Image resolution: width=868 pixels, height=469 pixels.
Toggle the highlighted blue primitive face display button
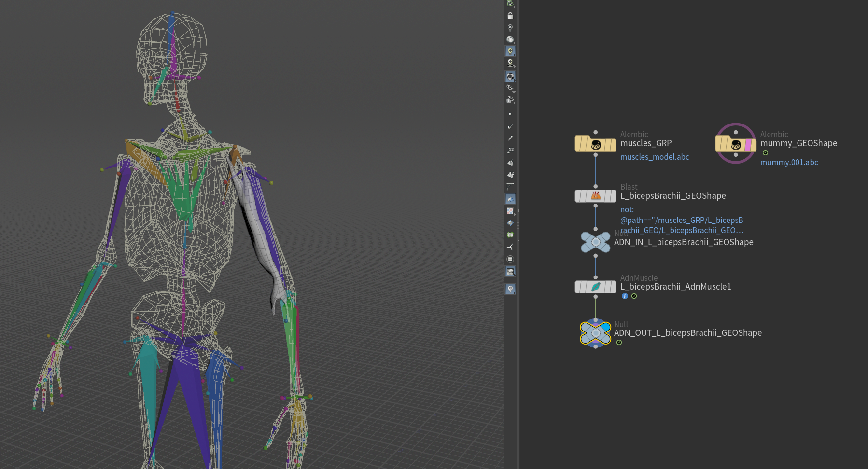(x=510, y=199)
